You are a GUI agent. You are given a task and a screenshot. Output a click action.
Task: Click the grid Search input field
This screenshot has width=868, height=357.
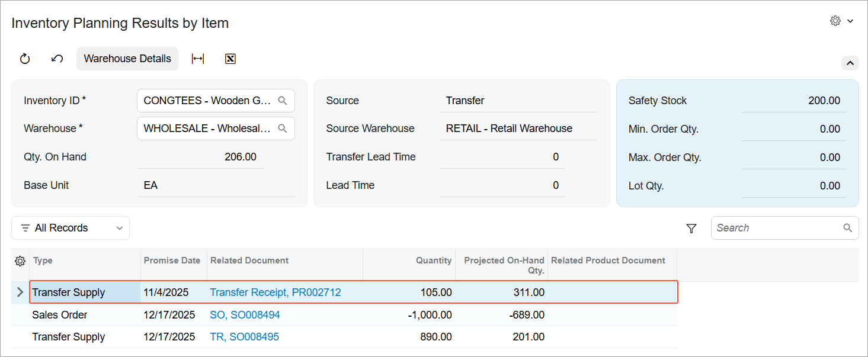[x=777, y=228]
